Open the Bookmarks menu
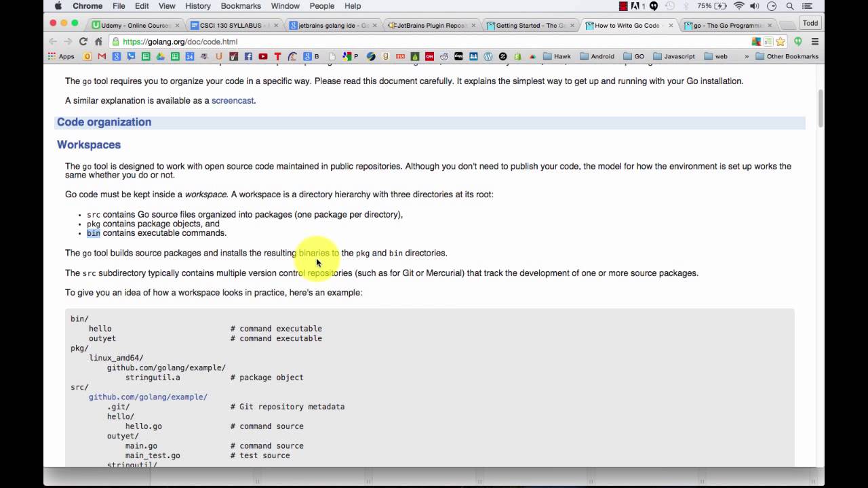This screenshot has height=488, width=868. pos(241,6)
